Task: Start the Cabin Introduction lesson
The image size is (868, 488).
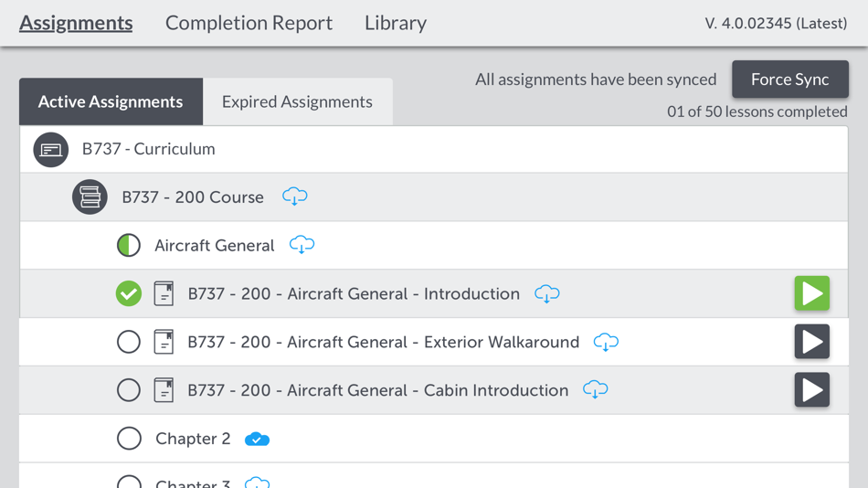Action: coord(811,390)
